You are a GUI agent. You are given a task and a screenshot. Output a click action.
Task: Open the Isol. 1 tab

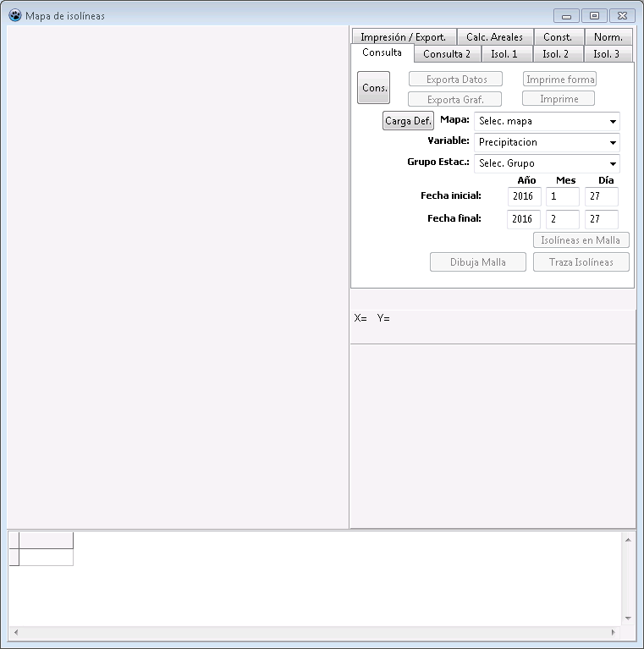(504, 54)
